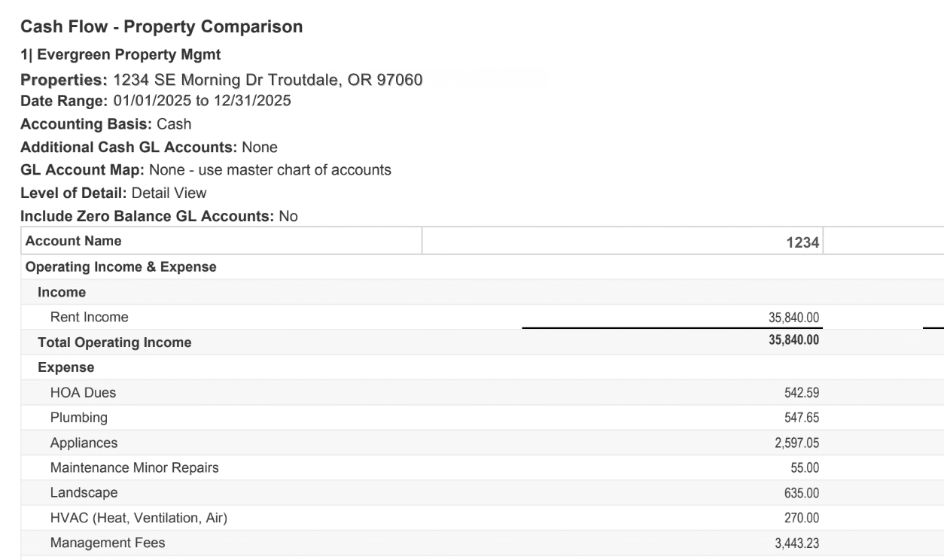This screenshot has width=944, height=560.
Task: Click the Troutdale property address text
Action: click(267, 81)
